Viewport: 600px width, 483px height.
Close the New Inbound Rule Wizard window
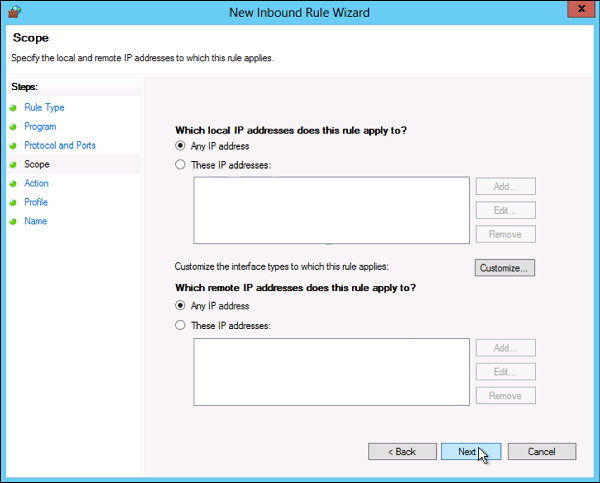click(x=581, y=9)
